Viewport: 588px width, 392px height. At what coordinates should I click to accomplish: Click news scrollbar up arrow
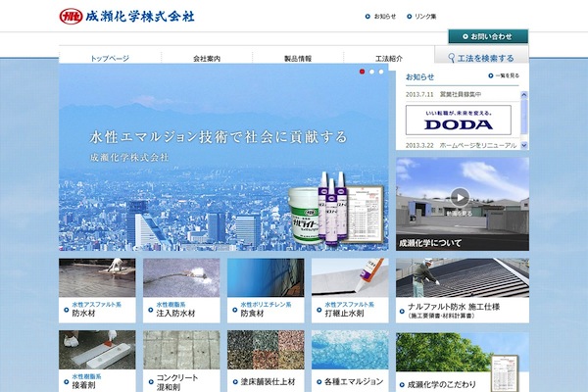[x=524, y=95]
